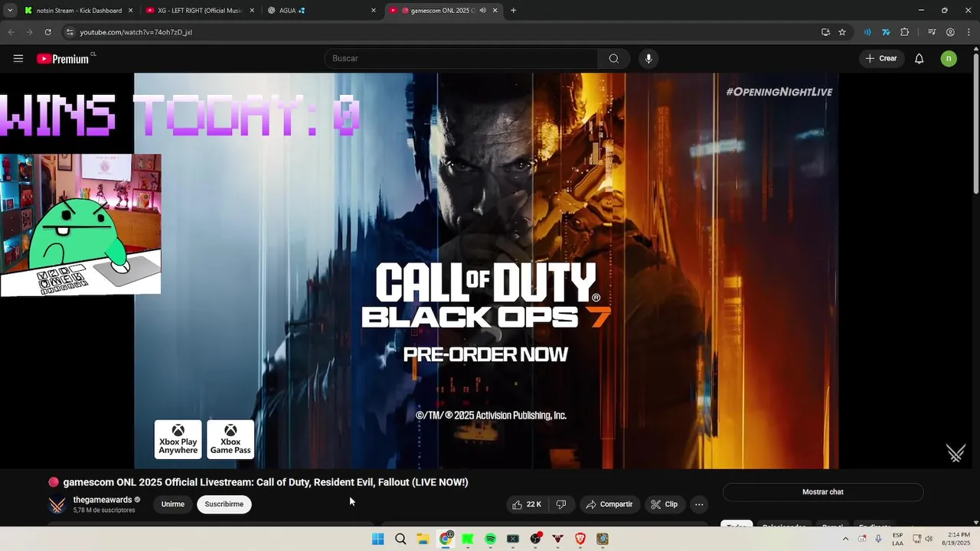Open Chrome profile icon in toolbar
Viewport: 980px width, 551px height.
click(950, 32)
